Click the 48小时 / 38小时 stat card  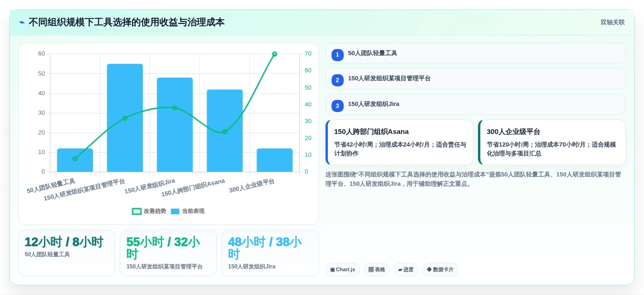click(x=270, y=253)
